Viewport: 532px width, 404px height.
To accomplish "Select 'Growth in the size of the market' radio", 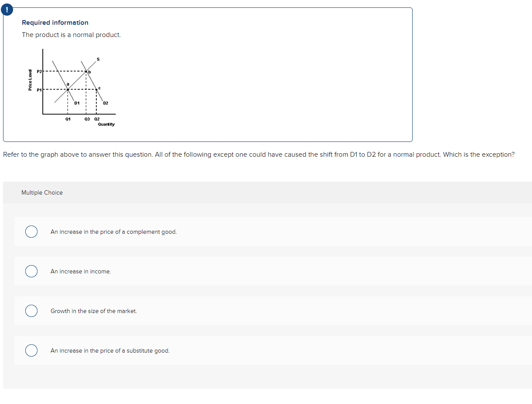I will point(31,311).
